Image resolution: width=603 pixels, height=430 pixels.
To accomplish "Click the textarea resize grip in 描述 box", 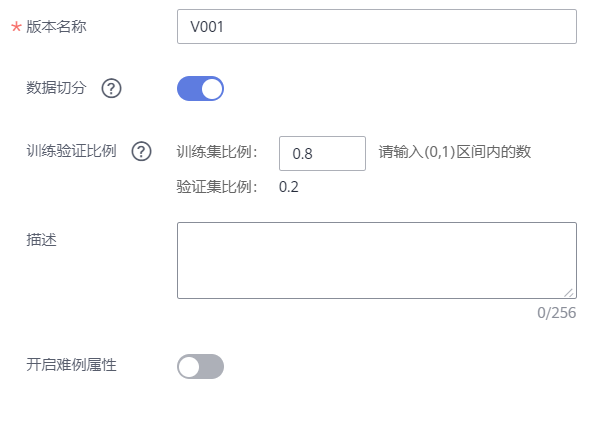I will [569, 293].
